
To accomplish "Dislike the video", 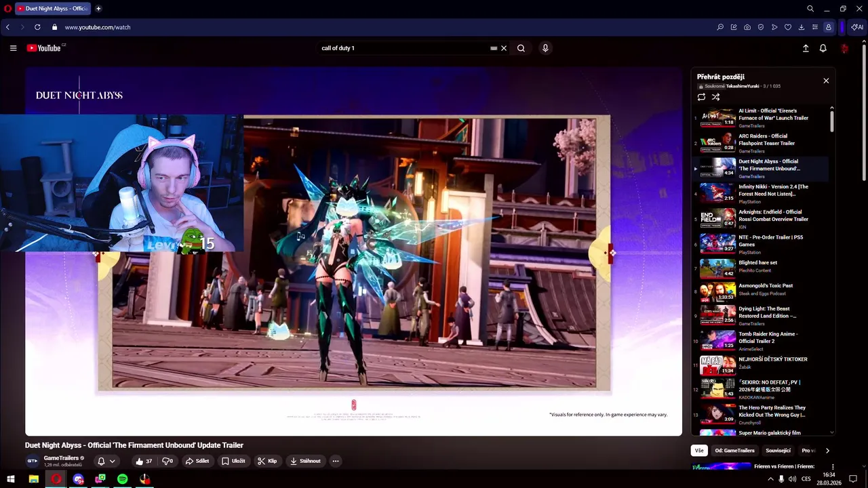I will click(x=167, y=461).
